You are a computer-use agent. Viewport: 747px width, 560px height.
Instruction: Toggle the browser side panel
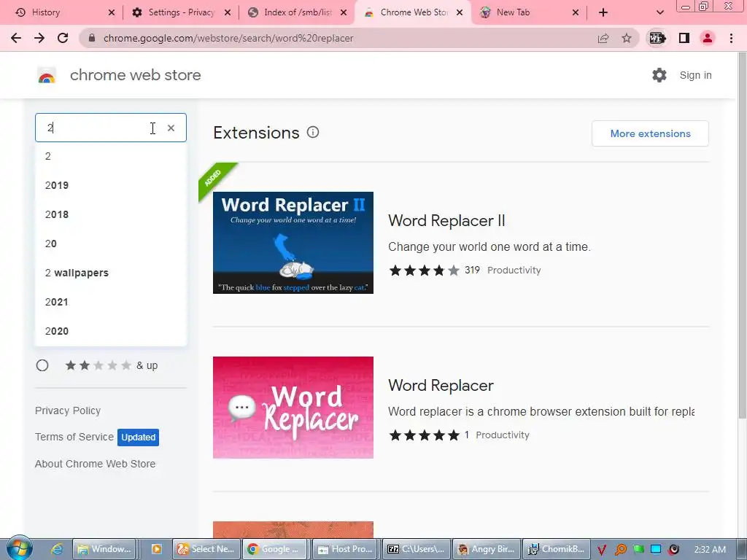click(x=684, y=38)
